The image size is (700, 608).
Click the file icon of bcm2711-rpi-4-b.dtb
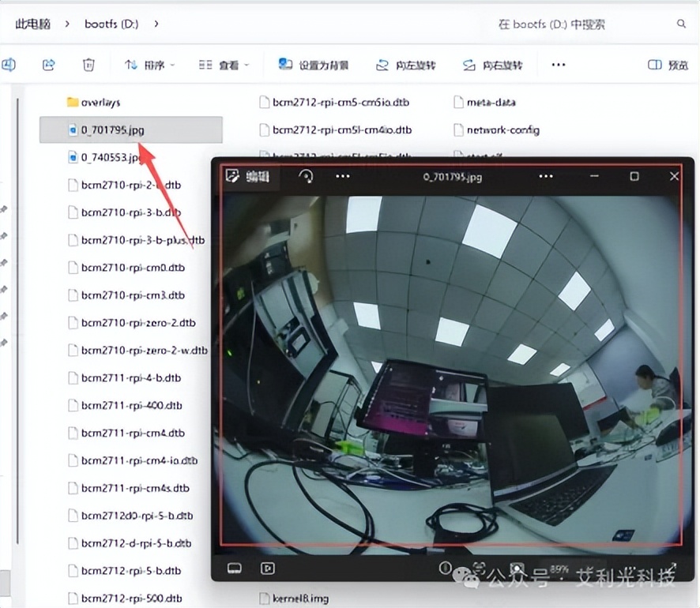click(x=73, y=377)
